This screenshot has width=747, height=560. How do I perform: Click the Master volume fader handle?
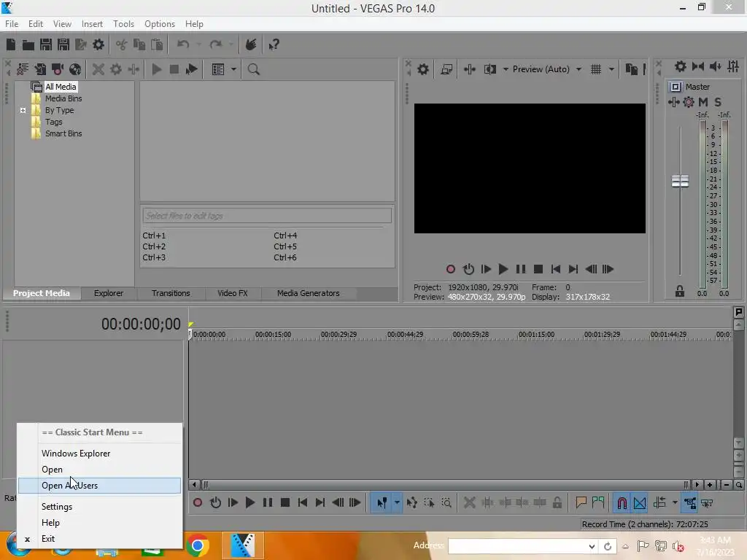(x=680, y=181)
